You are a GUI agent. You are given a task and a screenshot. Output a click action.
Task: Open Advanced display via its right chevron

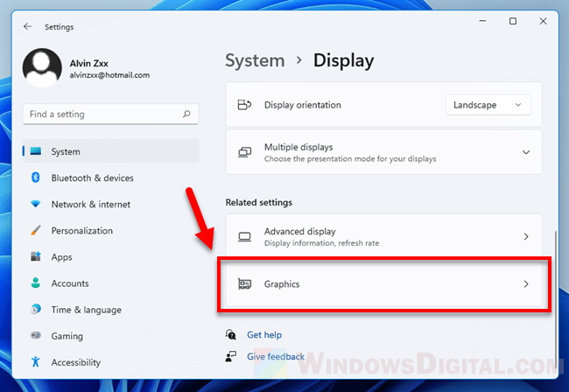526,236
